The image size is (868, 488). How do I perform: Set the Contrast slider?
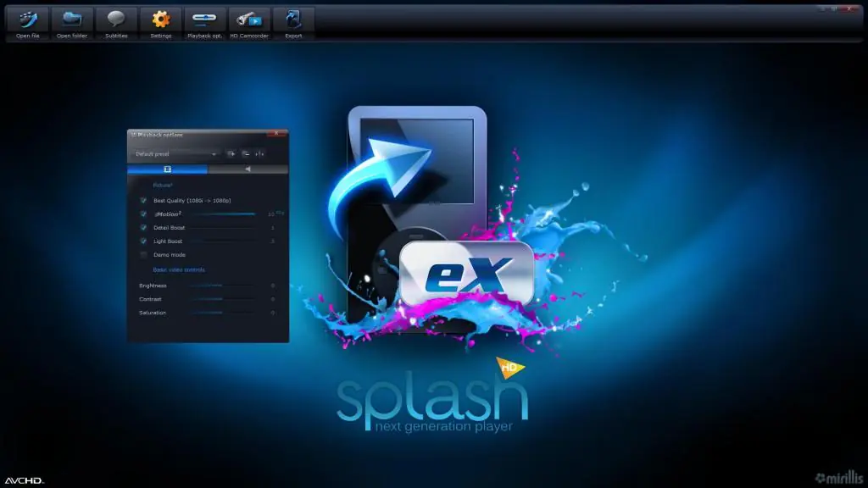click(223, 299)
